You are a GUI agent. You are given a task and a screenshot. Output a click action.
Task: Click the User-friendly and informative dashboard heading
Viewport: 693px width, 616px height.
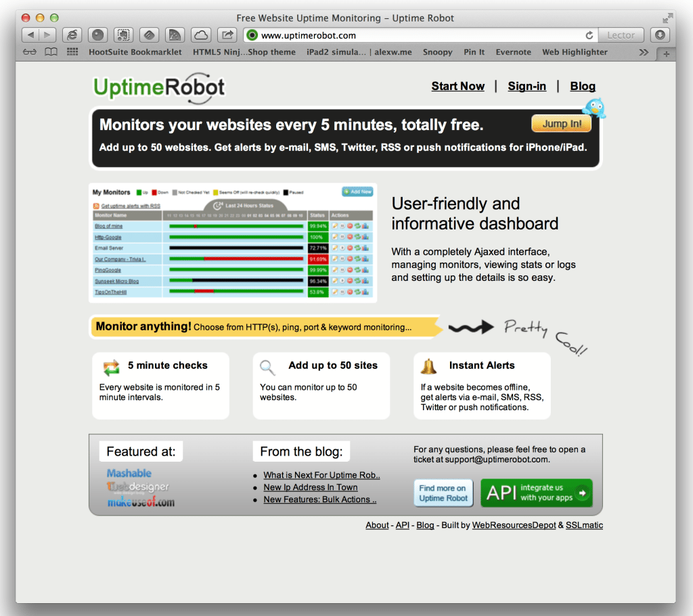[474, 214]
